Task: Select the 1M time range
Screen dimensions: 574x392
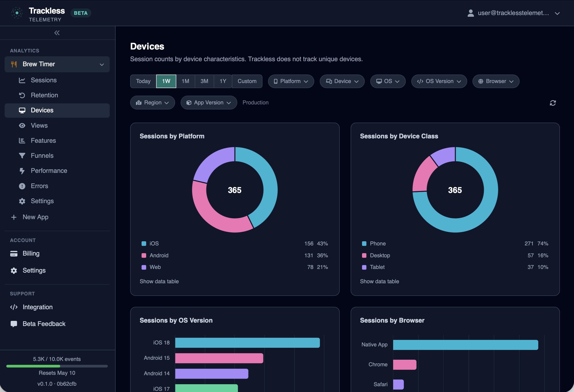Action: [186, 81]
